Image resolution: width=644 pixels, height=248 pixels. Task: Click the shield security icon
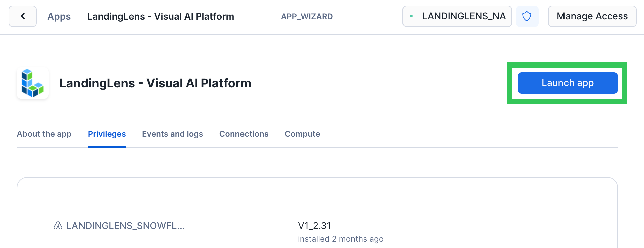(x=527, y=16)
